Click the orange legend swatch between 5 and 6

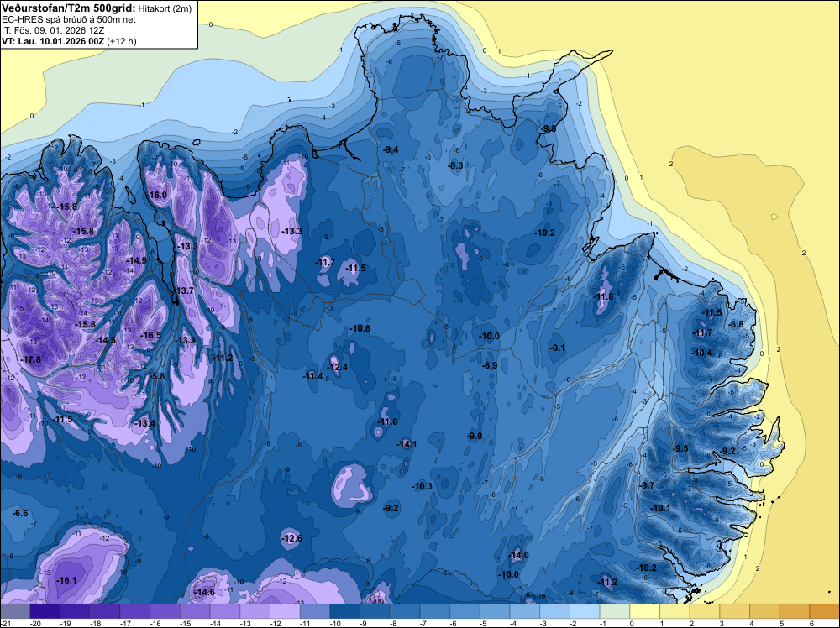(795, 611)
